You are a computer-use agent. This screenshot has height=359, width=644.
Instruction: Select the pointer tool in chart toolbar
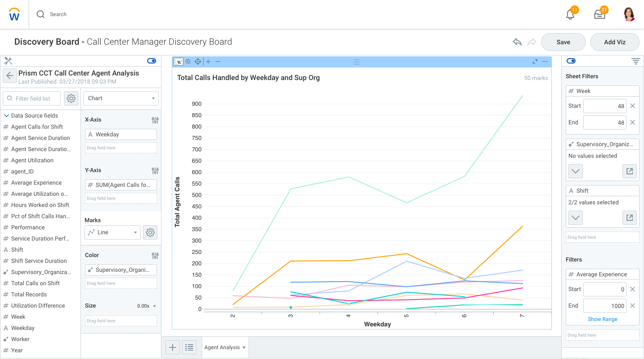point(178,62)
